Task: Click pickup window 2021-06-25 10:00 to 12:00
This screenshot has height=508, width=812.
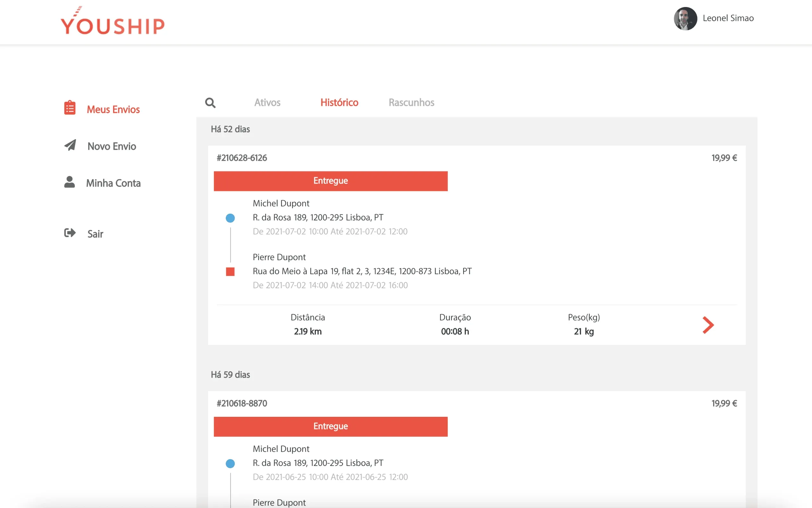Action: [x=330, y=477]
